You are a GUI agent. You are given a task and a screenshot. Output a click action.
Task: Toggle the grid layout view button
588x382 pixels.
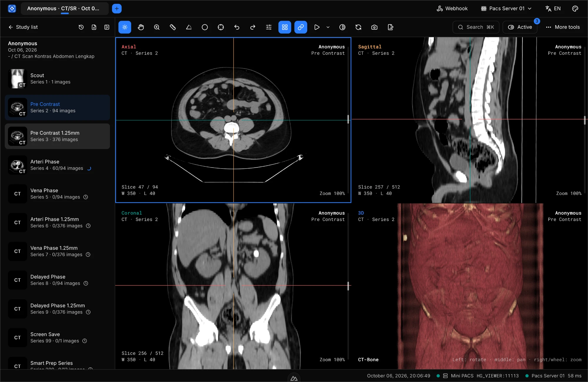pos(285,27)
